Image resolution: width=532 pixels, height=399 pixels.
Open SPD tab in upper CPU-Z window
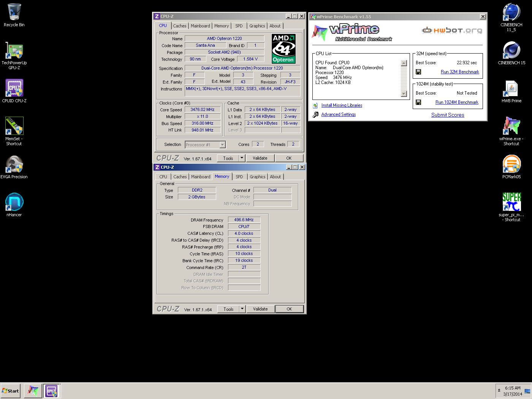(x=239, y=26)
